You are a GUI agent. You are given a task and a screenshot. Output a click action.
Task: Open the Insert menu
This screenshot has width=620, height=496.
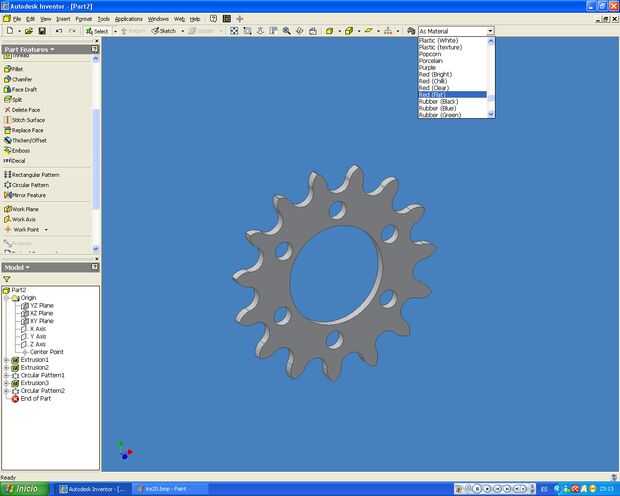click(63, 19)
